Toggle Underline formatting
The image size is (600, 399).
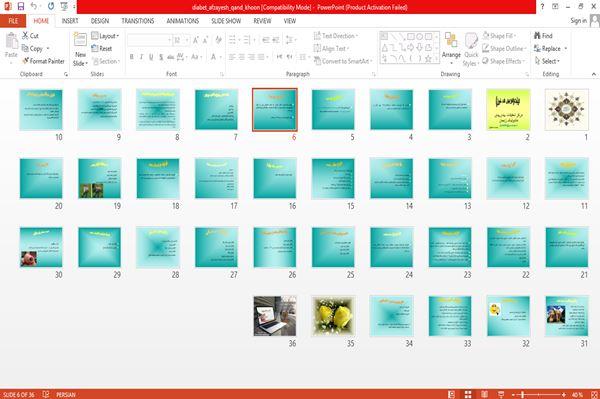[x=151, y=57]
